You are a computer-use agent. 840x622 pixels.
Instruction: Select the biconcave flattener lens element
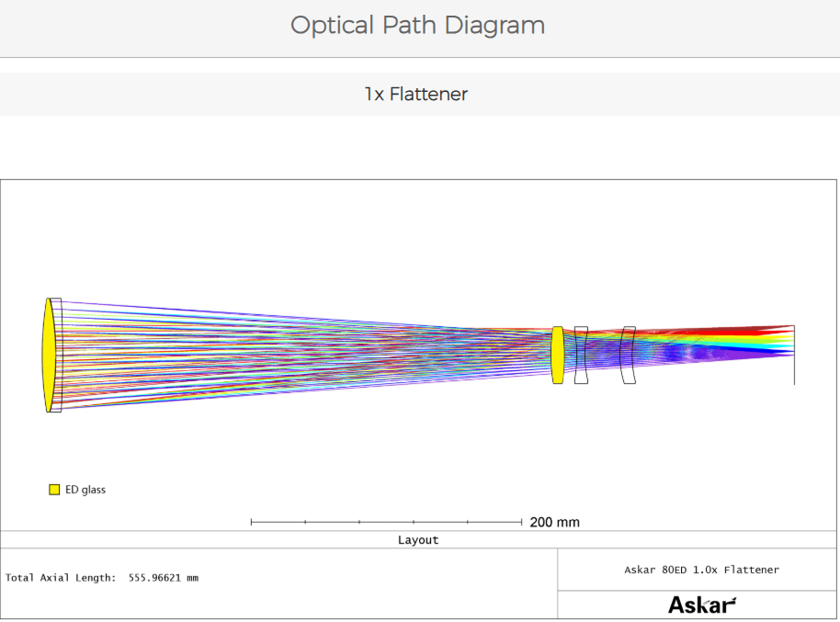(x=581, y=355)
